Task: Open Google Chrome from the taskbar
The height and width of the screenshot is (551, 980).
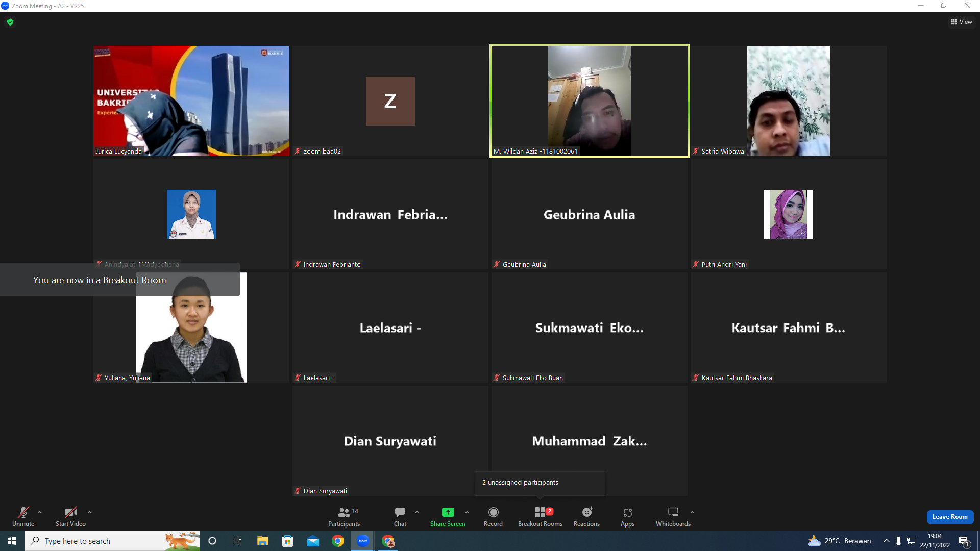Action: click(x=338, y=541)
